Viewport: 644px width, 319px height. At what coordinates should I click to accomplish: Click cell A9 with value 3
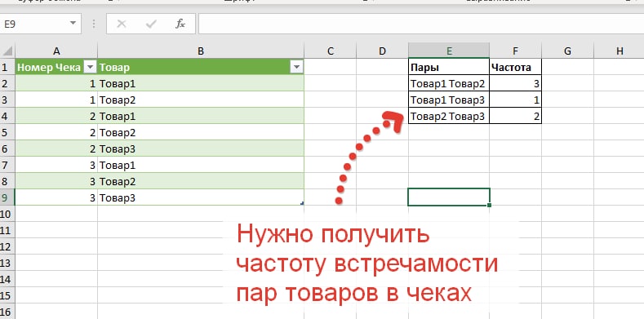56,198
